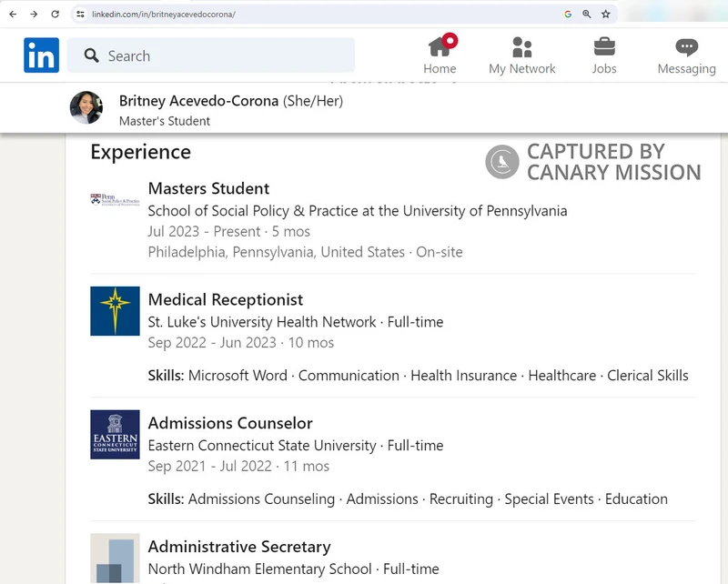Image resolution: width=728 pixels, height=584 pixels.
Task: Click the Admissions Counselor position title
Action: pos(230,423)
